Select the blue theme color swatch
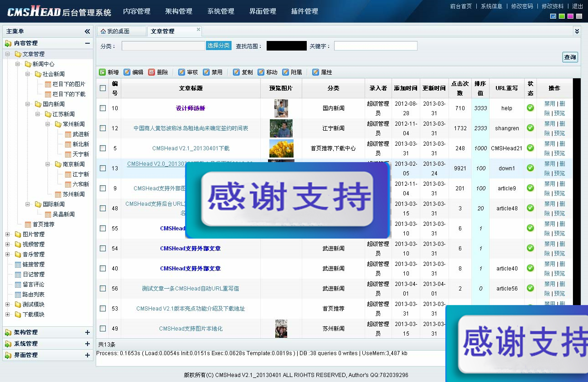This screenshot has width=588, height=382. [x=553, y=16]
